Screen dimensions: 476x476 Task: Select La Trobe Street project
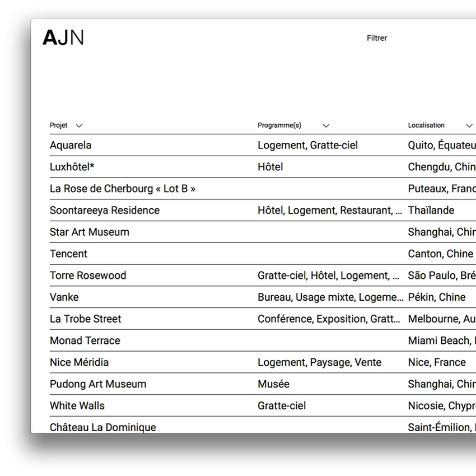coord(85,319)
